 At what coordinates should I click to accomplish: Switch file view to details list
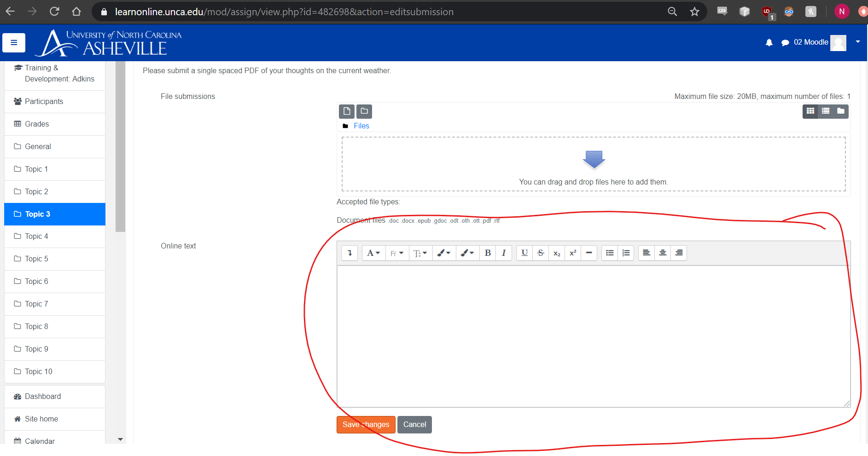point(826,111)
